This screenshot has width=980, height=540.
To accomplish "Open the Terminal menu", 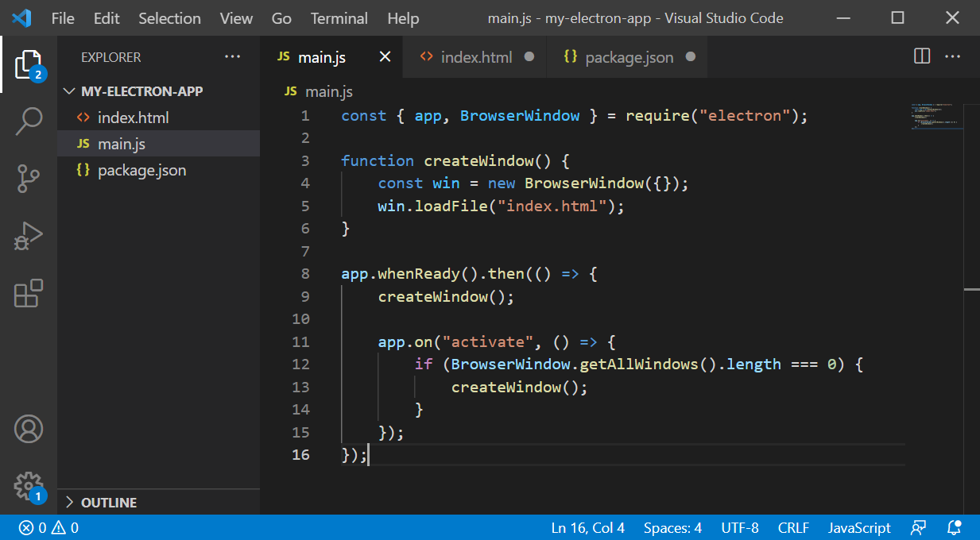I will [339, 17].
